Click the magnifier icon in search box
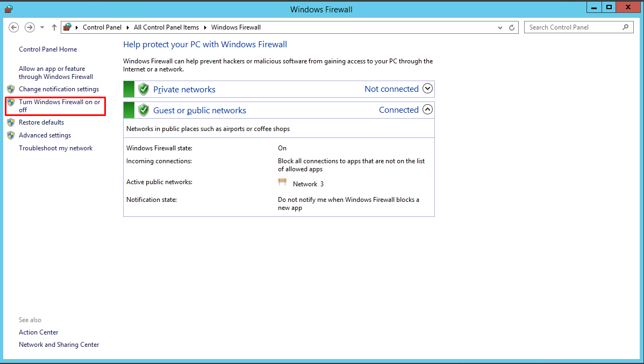Screen dimensions: 644x364 tap(626, 27)
